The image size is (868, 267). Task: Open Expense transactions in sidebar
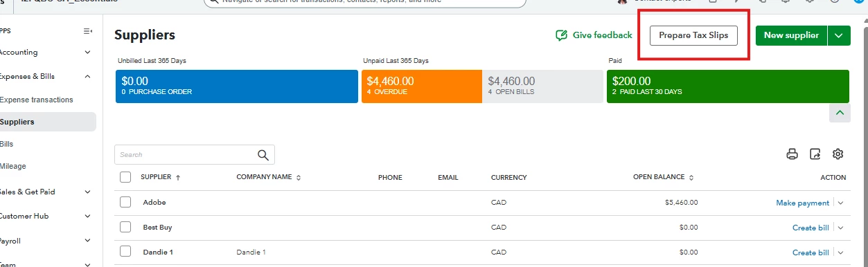[36, 100]
